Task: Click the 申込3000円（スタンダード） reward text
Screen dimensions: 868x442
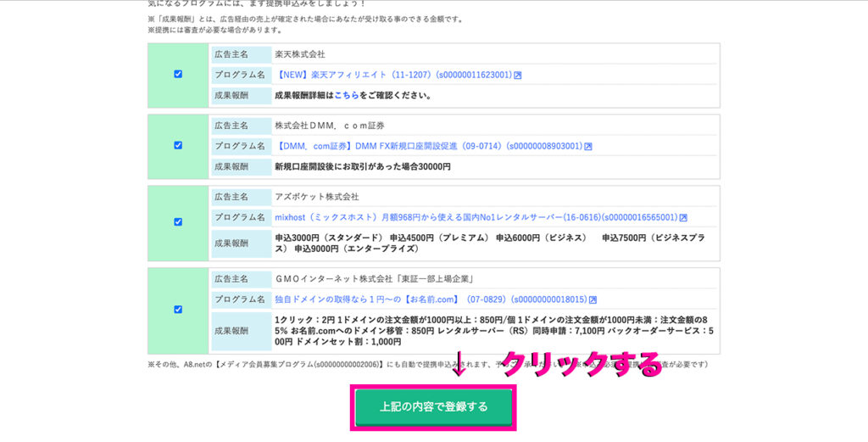Action: point(329,238)
